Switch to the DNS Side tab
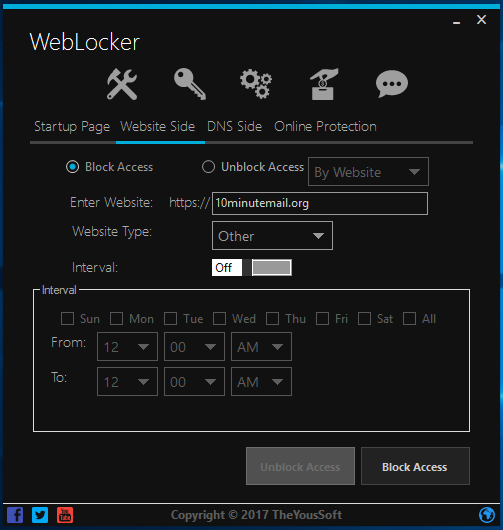The width and height of the screenshot is (503, 530). point(235,127)
